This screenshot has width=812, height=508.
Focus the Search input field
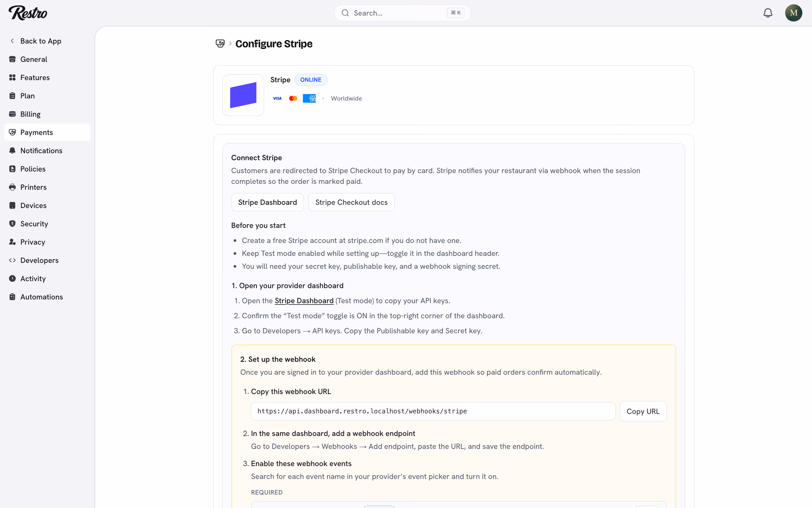pos(402,13)
